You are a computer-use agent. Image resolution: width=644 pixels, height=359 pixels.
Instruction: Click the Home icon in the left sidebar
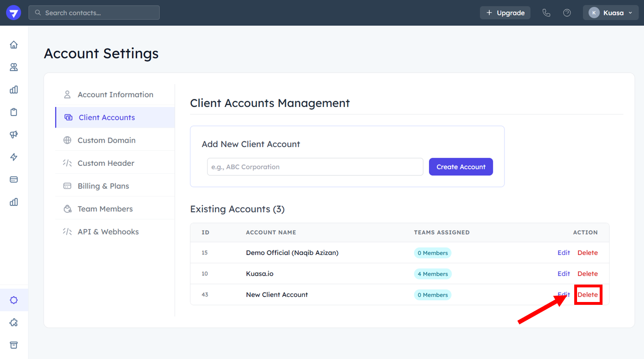coord(14,45)
